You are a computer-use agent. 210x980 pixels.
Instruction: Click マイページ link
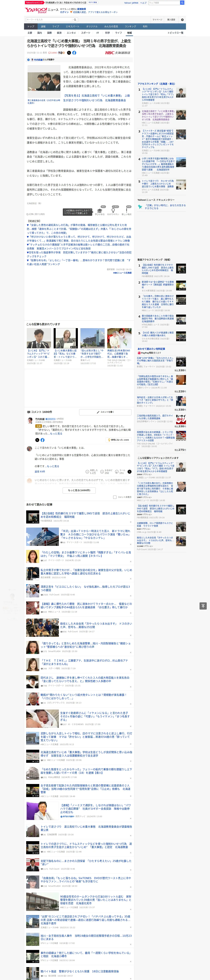(157, 20)
